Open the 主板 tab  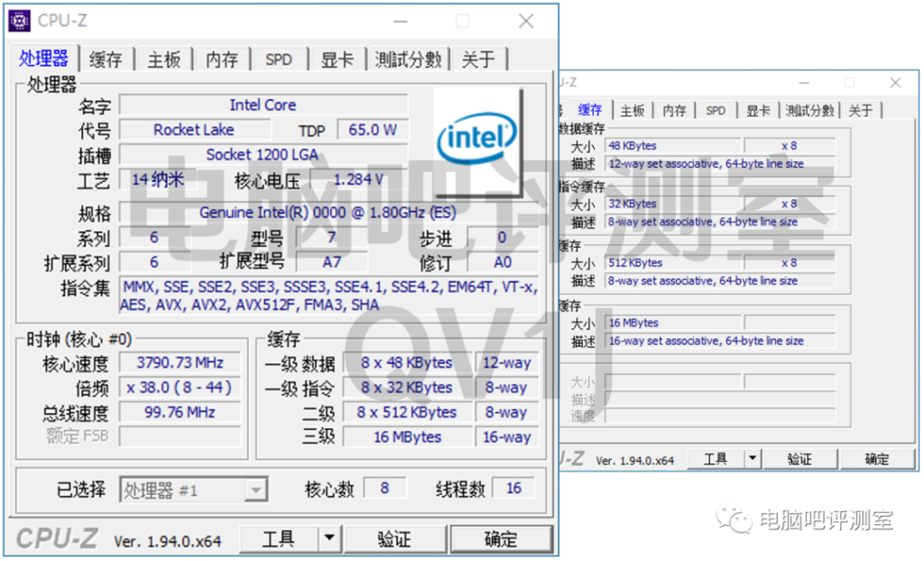[x=163, y=59]
